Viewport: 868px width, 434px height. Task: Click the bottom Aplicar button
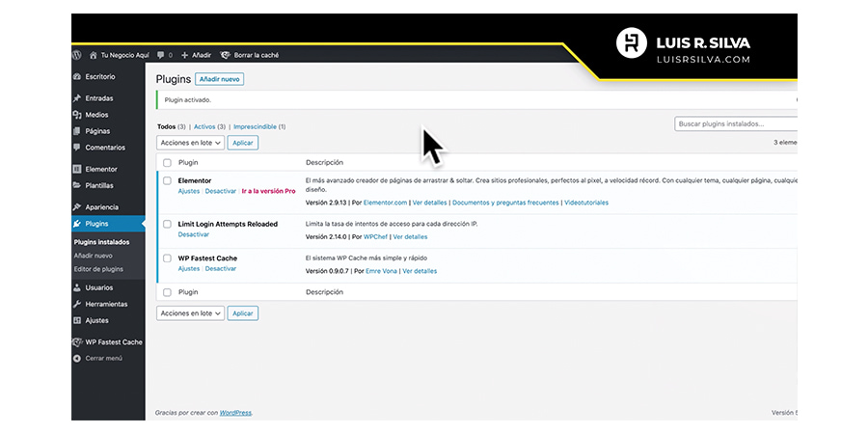(243, 313)
